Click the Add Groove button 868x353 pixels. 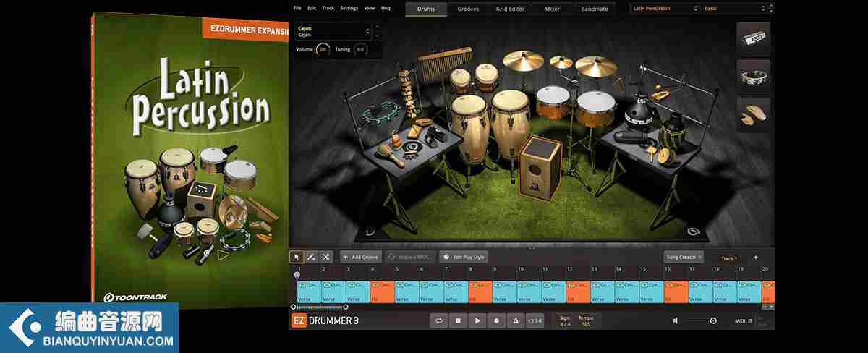[x=361, y=257]
